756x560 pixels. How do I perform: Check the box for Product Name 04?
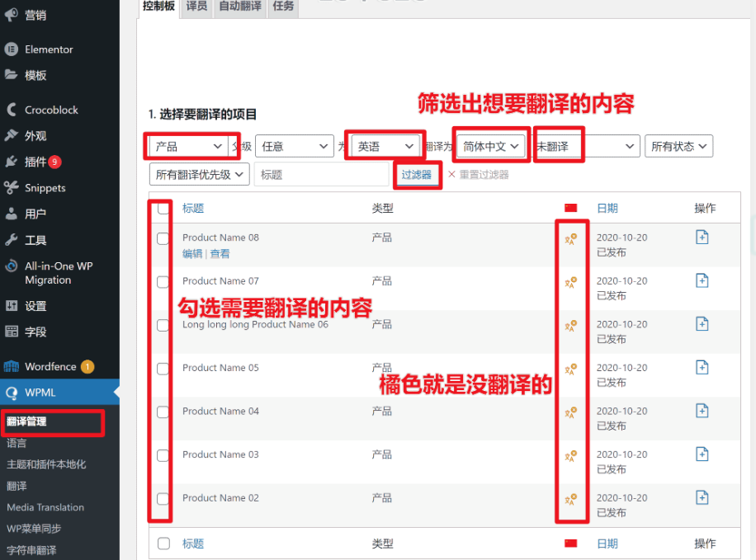click(163, 412)
